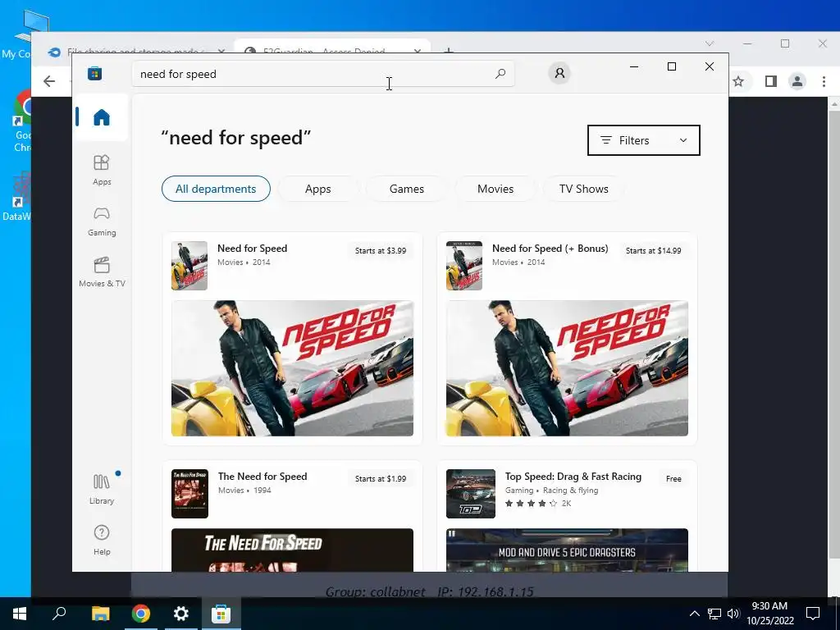Image resolution: width=840 pixels, height=630 pixels.
Task: Open the Top Speed game icon thumbnail
Action: coord(470,493)
